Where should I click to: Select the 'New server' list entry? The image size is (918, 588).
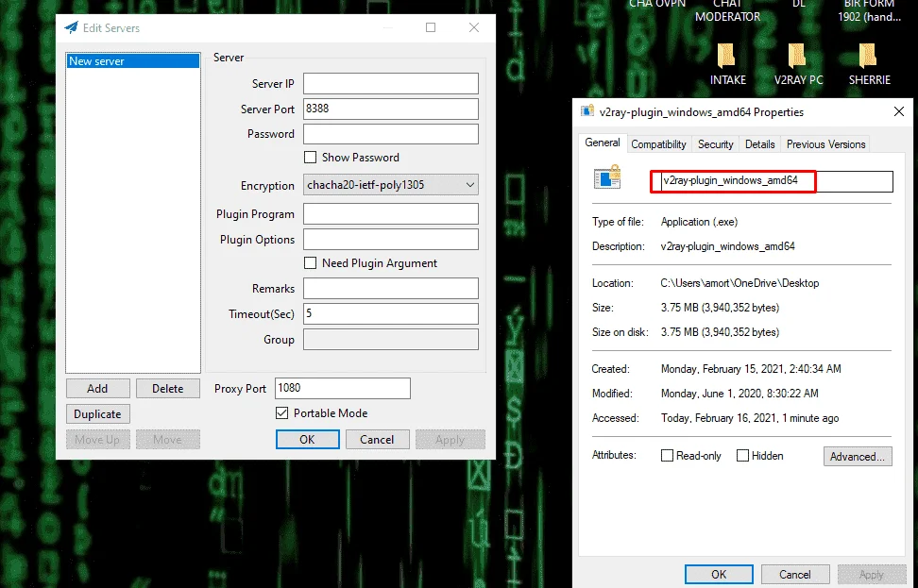click(x=133, y=60)
